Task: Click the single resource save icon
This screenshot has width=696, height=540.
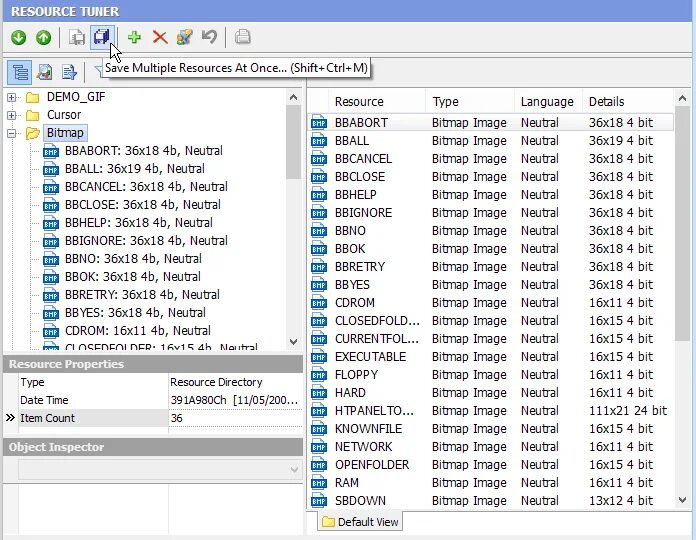Action: coord(77,38)
